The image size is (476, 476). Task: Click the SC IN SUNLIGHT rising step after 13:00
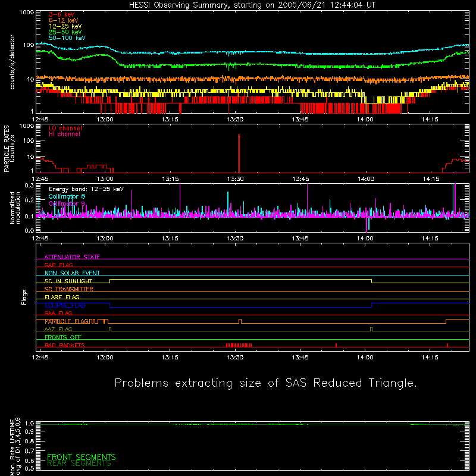tap(110, 281)
